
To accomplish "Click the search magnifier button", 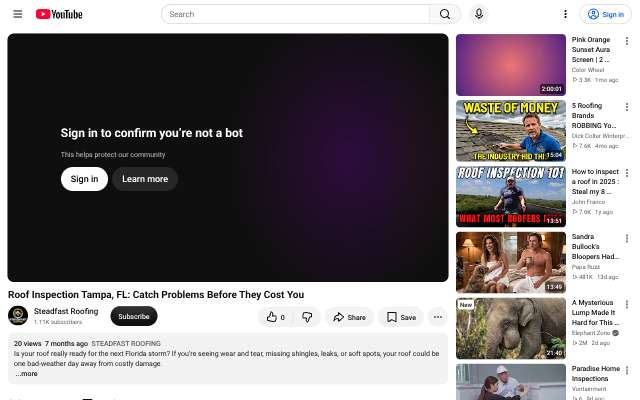I will [x=445, y=14].
